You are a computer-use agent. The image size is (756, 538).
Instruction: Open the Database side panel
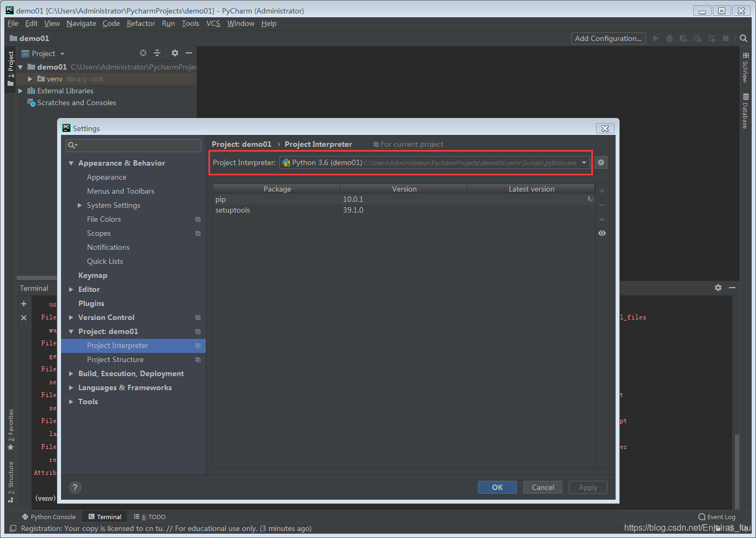745,111
